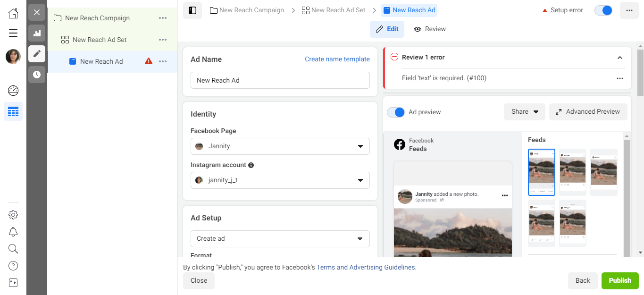
Task: Open the Share dropdown in the preview panel
Action: coord(524,112)
